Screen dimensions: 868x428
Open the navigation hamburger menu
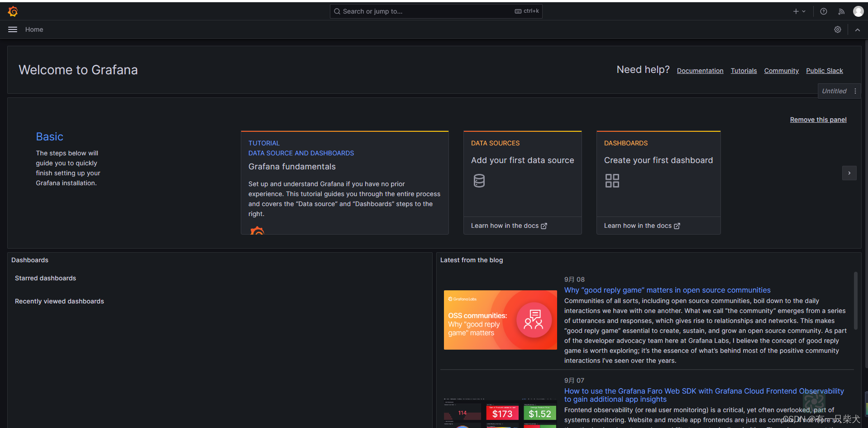[x=12, y=29]
